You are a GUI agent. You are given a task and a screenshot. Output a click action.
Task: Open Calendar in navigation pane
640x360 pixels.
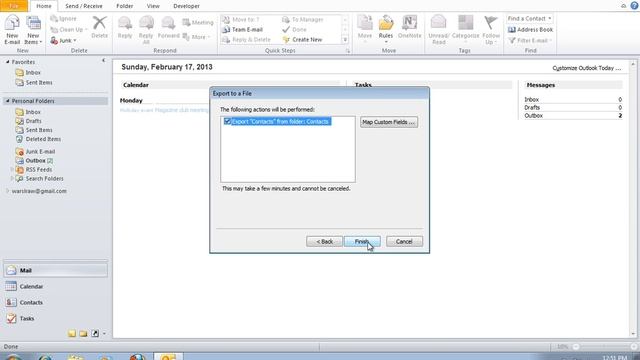point(56,287)
